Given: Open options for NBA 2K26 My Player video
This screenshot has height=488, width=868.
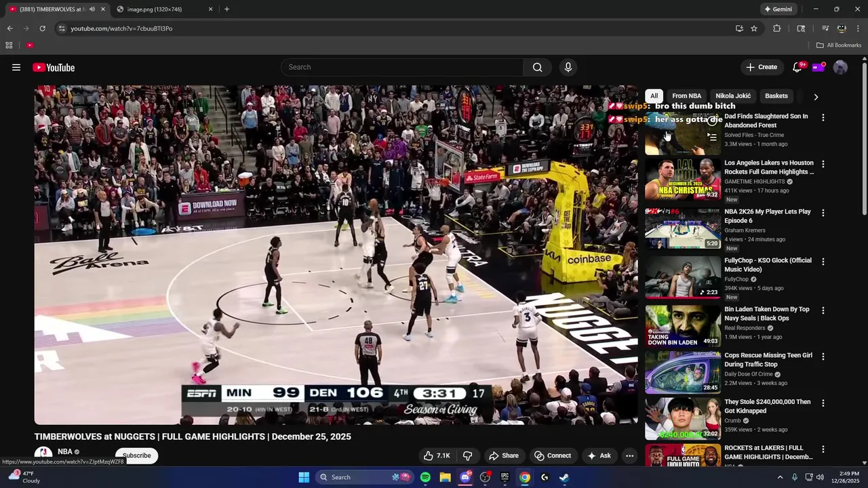Looking at the screenshot, I should point(823,213).
